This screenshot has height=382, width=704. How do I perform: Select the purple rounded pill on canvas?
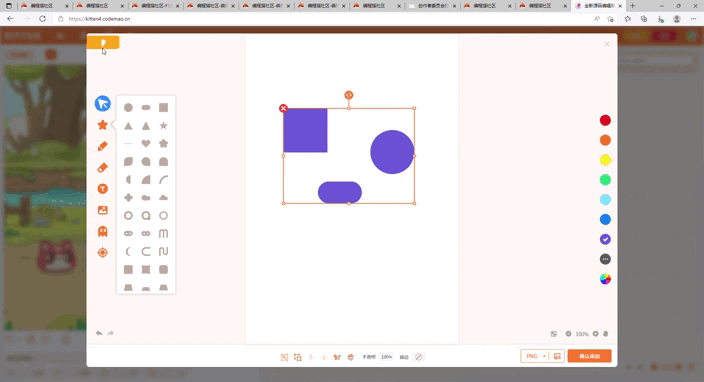(340, 192)
